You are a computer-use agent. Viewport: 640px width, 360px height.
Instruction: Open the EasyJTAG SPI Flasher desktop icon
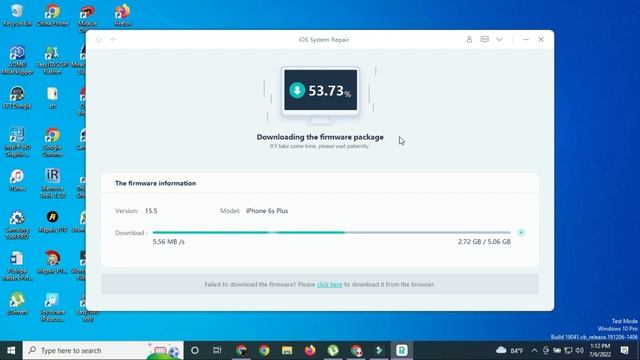(52, 60)
